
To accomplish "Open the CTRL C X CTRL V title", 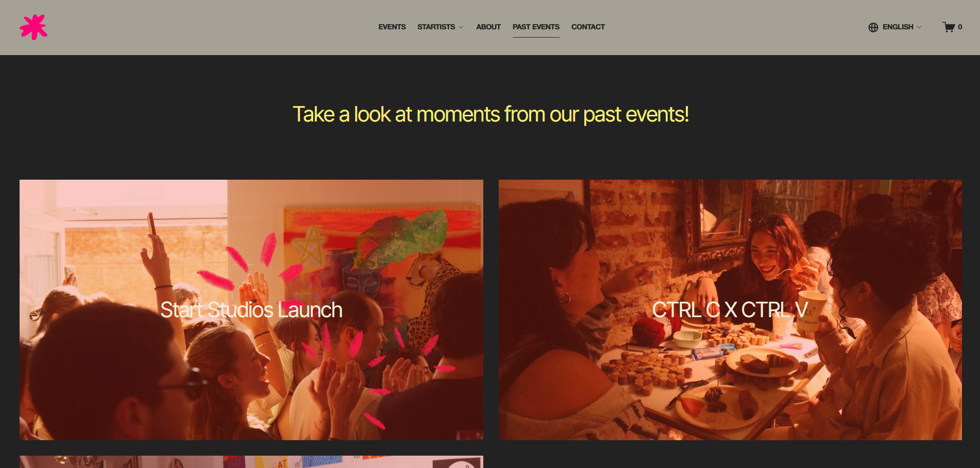I will pyautogui.click(x=730, y=310).
